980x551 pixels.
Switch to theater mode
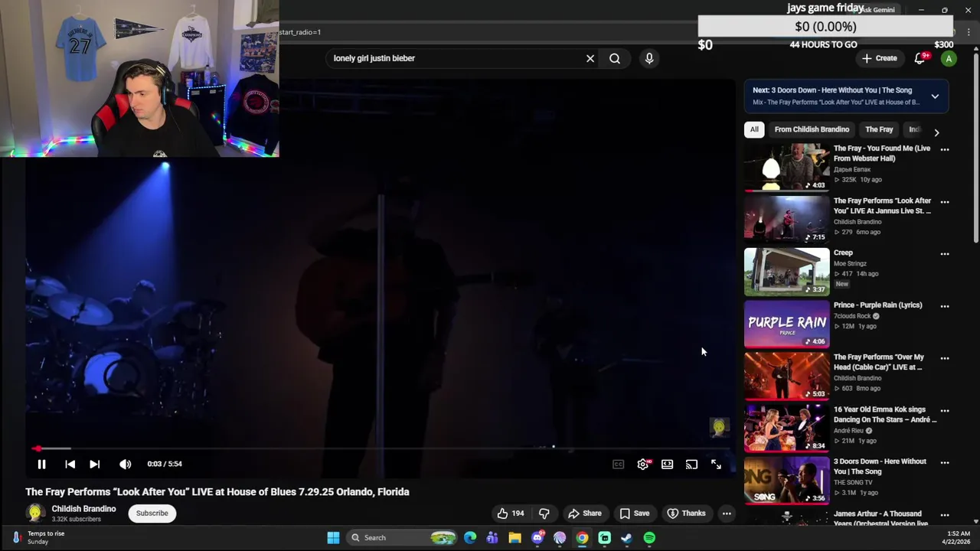(x=667, y=464)
